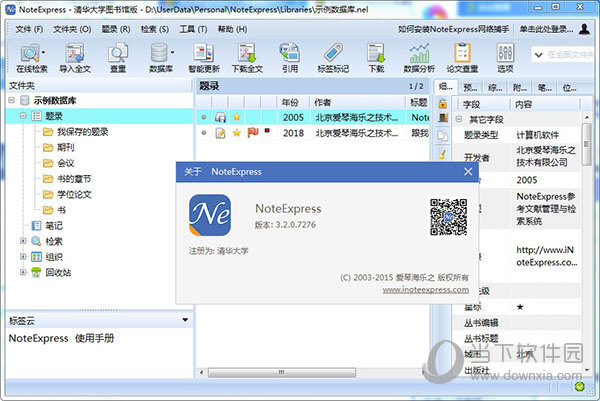
Task: Expand the 组织 tree node
Action: (23, 257)
